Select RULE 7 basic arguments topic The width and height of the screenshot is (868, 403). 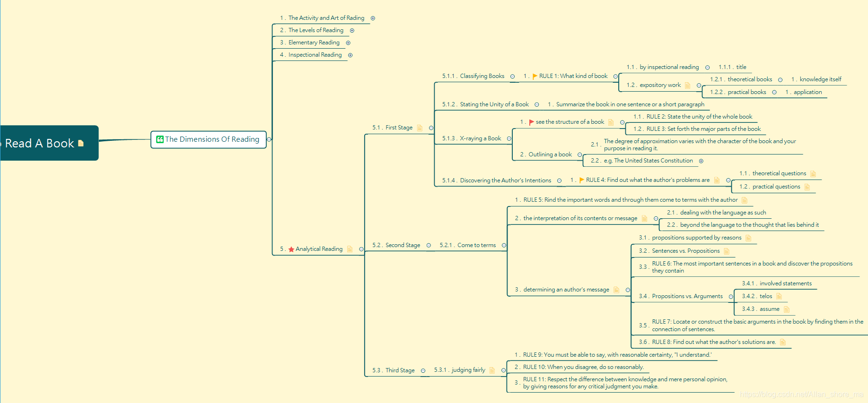(x=751, y=326)
